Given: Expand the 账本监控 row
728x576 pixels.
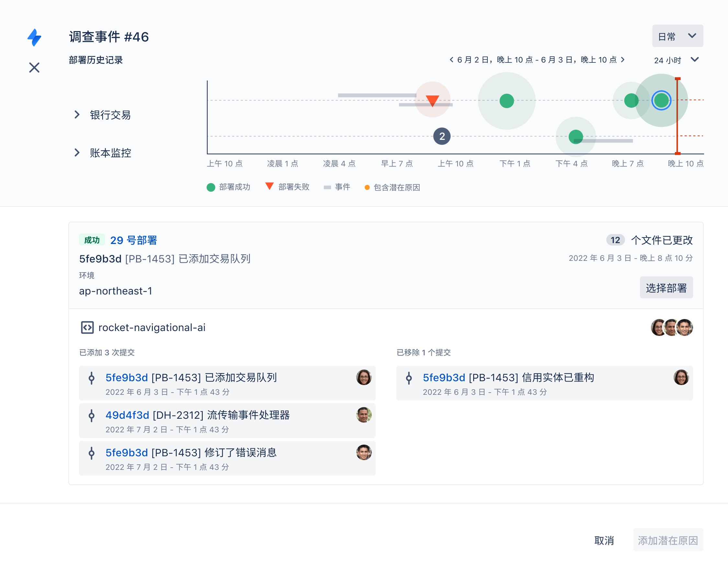Looking at the screenshot, I should (x=77, y=153).
